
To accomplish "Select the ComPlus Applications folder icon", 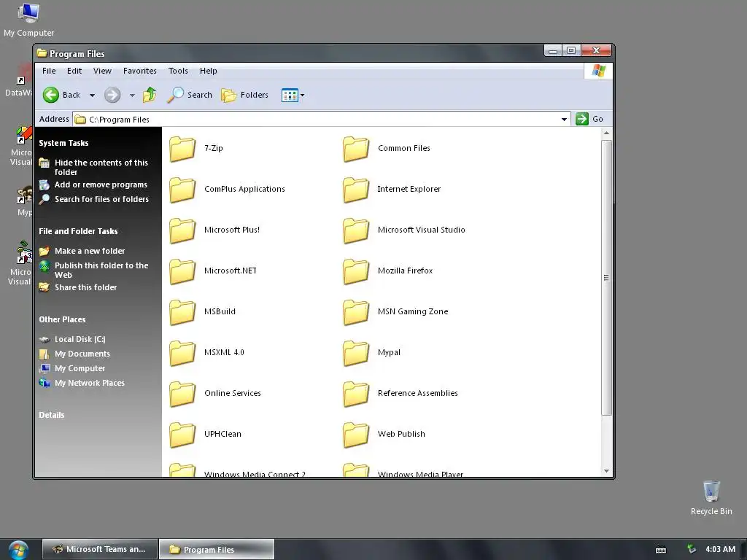I will [182, 189].
